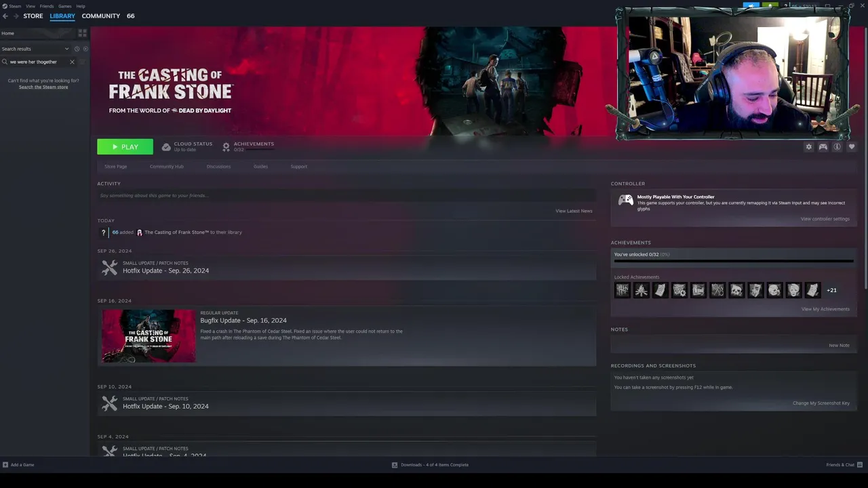Open game settings gear icon
This screenshot has height=488, width=868.
click(808, 146)
